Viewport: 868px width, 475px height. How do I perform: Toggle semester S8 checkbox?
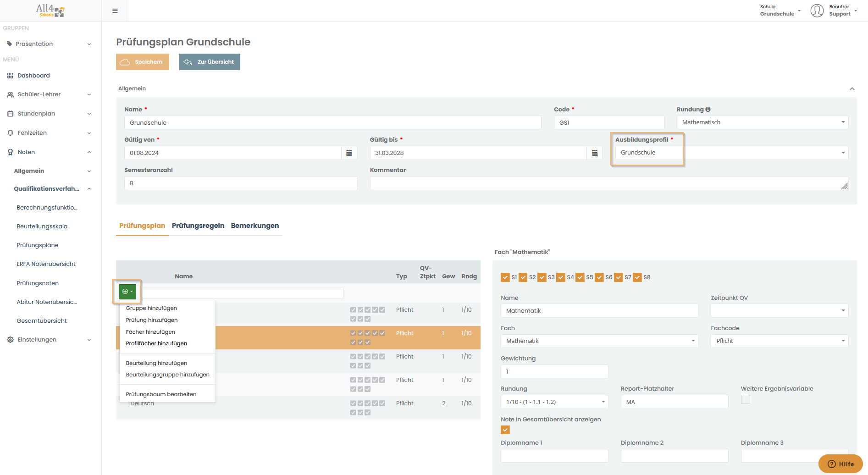[637, 277]
